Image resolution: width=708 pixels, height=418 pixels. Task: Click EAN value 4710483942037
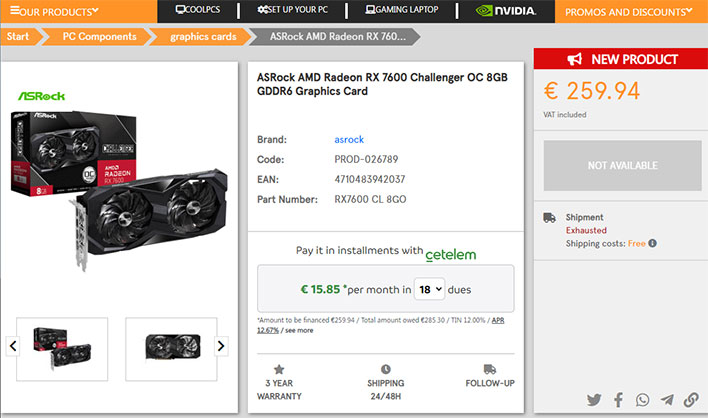pyautogui.click(x=370, y=179)
